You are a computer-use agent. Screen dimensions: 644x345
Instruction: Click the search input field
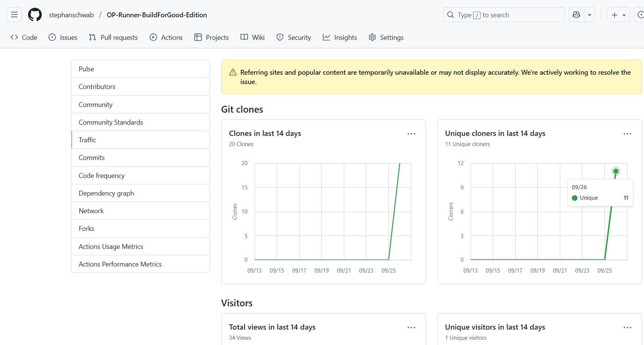click(x=503, y=15)
